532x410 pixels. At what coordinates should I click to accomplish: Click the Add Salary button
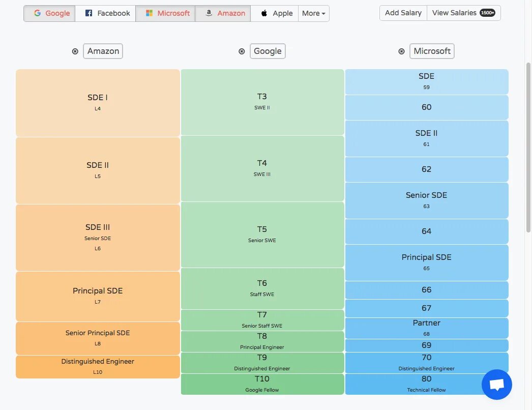click(x=403, y=13)
